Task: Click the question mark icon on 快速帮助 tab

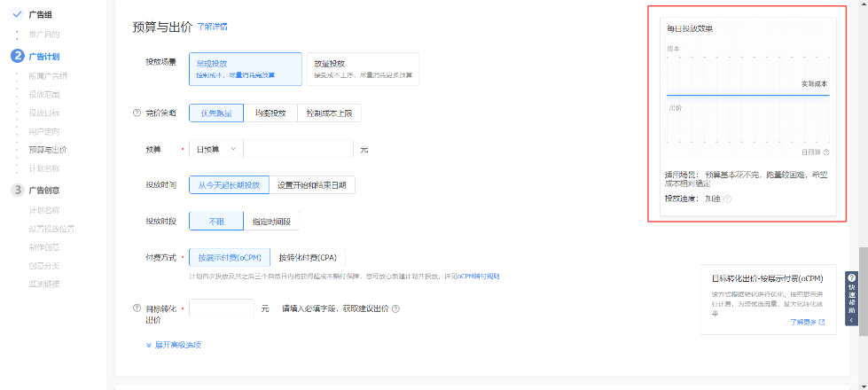Action: tap(851, 279)
